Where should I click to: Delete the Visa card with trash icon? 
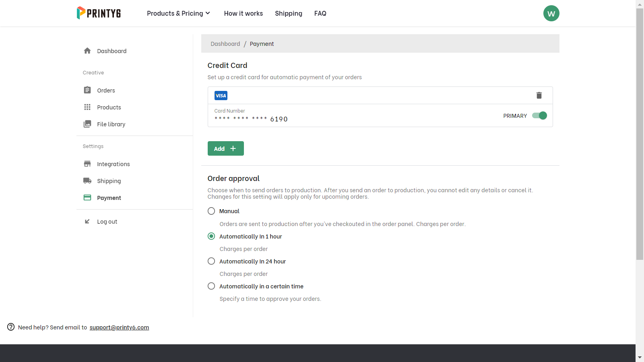[x=539, y=95]
